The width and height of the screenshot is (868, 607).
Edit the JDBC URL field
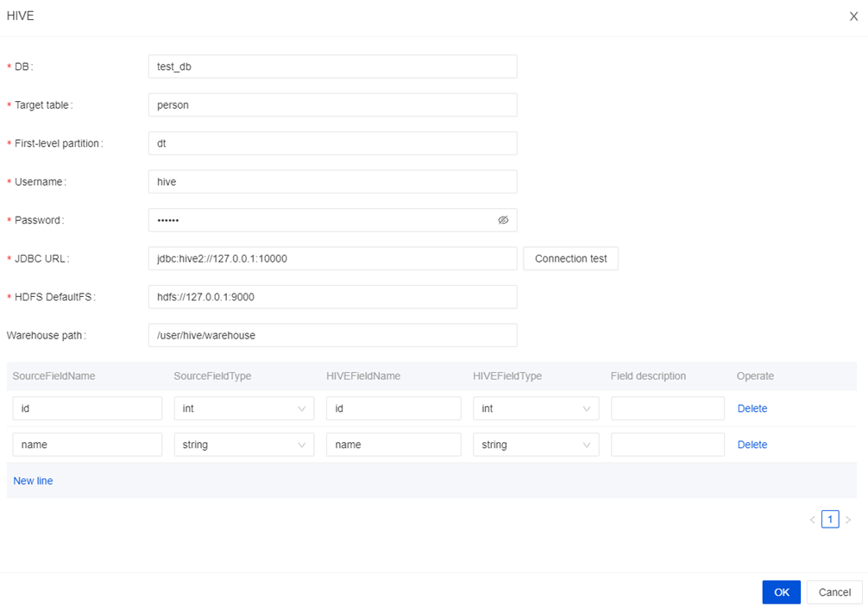point(332,258)
